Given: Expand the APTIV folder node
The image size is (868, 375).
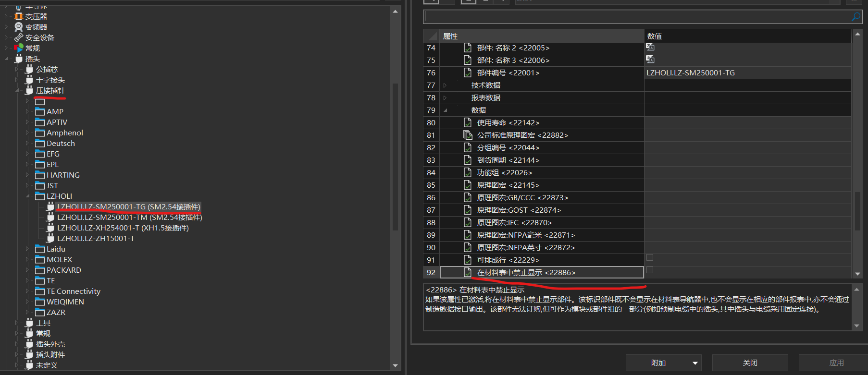Looking at the screenshot, I should point(28,122).
